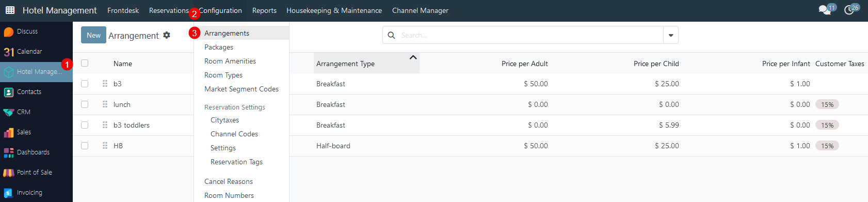Image resolution: width=868 pixels, height=202 pixels.
Task: Open the Discuss app icon in sidebar
Action: [9, 32]
